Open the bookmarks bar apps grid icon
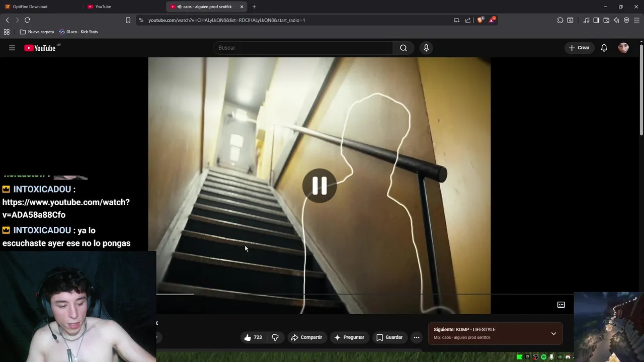 coord(7,32)
